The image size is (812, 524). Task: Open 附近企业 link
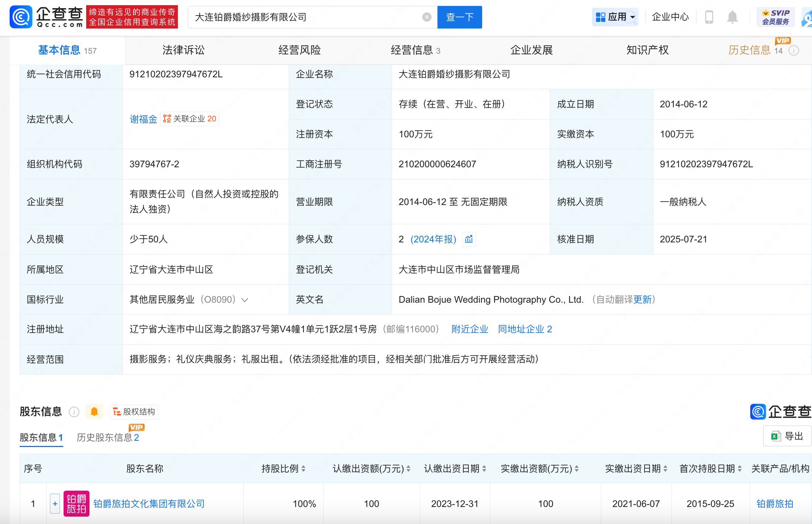tap(470, 329)
